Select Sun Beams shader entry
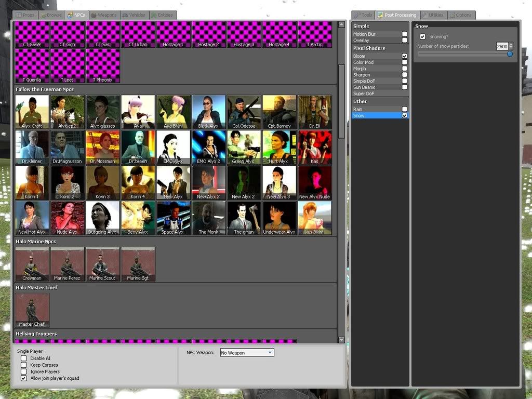This screenshot has width=532, height=399. (x=364, y=87)
